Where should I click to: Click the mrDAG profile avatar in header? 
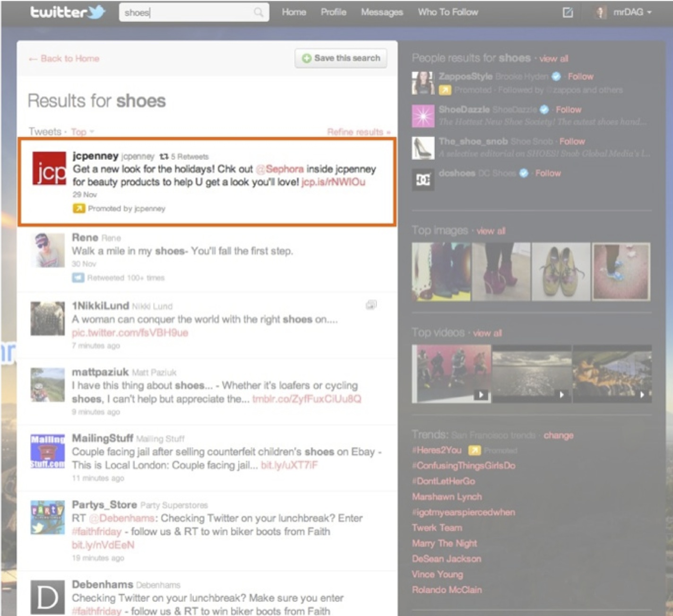click(600, 12)
